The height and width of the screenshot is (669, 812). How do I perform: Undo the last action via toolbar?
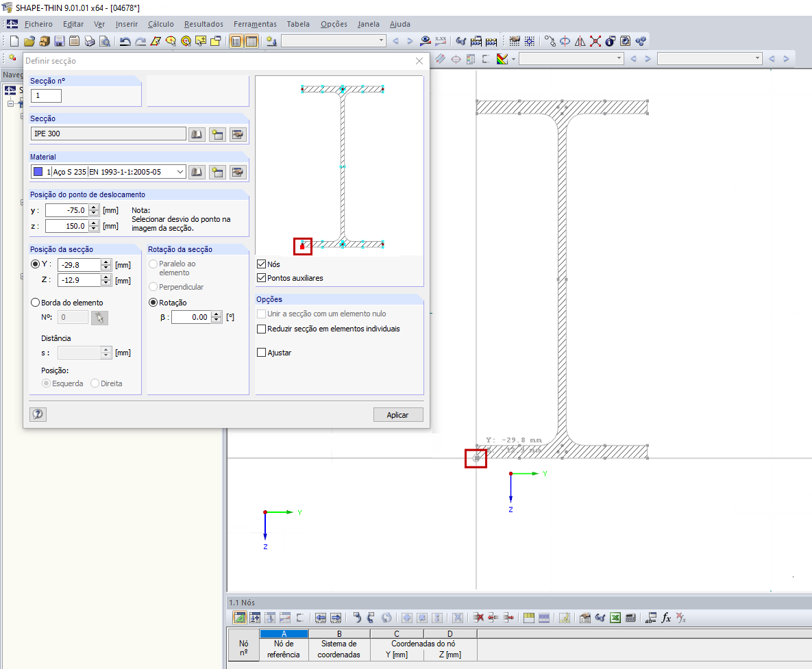pos(125,41)
